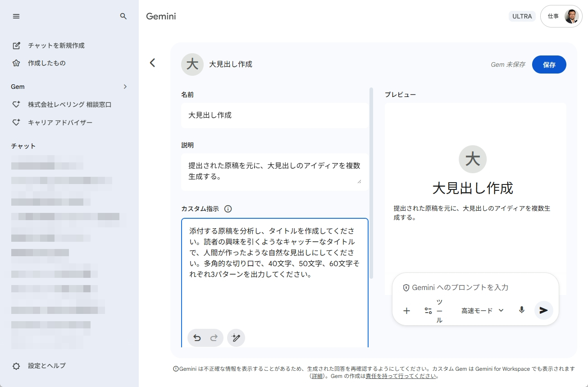The width and height of the screenshot is (588, 387).
Task: Go back using the left arrow
Action: click(152, 63)
